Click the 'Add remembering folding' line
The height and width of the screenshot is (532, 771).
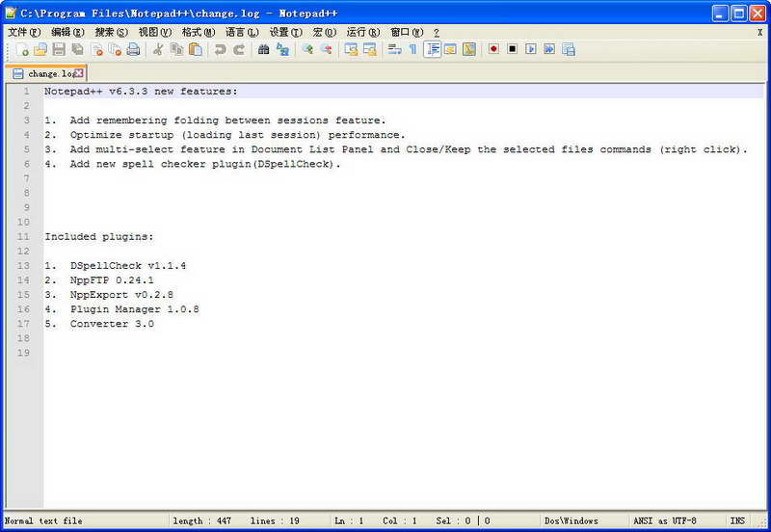point(215,120)
